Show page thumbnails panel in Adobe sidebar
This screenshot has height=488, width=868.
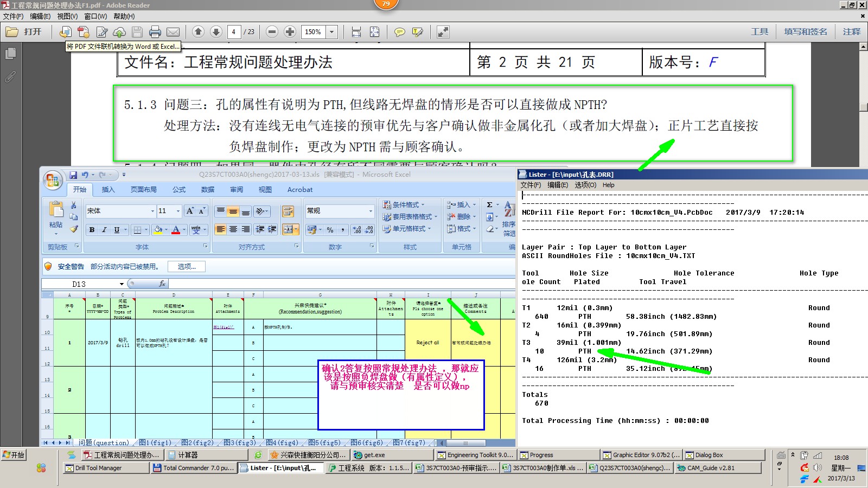coord(10,54)
